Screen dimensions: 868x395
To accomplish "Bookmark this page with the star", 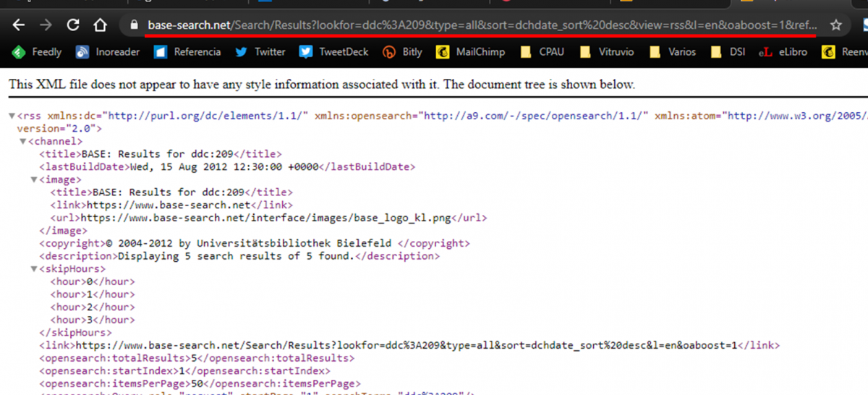I will [x=836, y=25].
